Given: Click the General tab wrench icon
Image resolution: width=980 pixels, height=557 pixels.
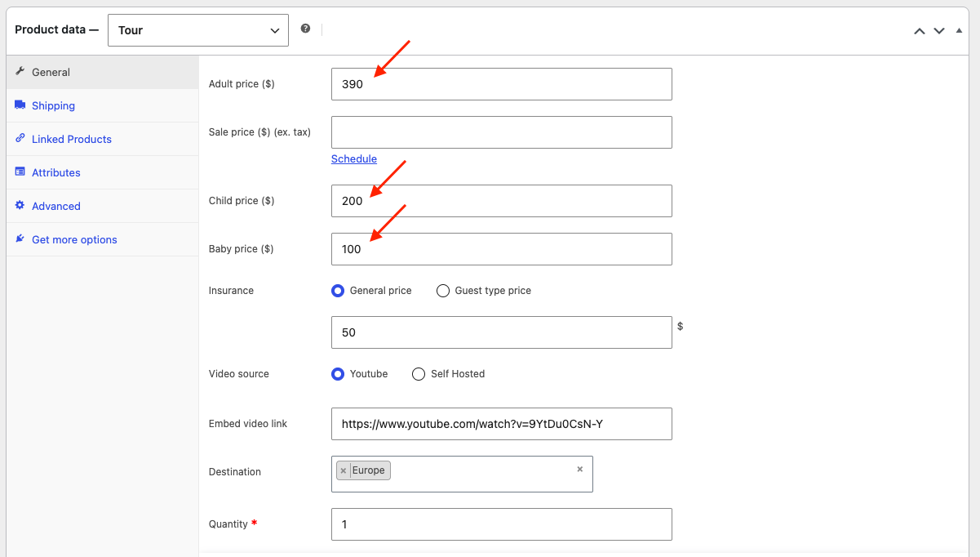Looking at the screenshot, I should (20, 71).
